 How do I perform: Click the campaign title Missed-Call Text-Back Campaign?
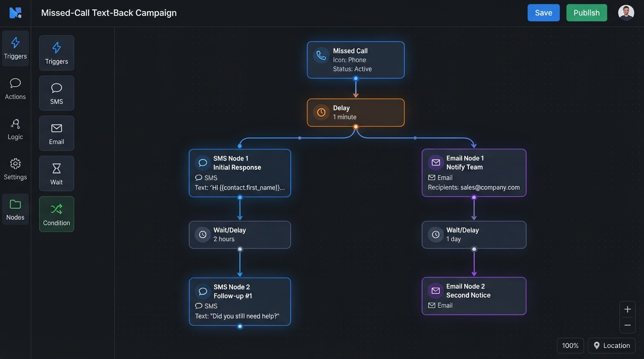[x=109, y=13]
